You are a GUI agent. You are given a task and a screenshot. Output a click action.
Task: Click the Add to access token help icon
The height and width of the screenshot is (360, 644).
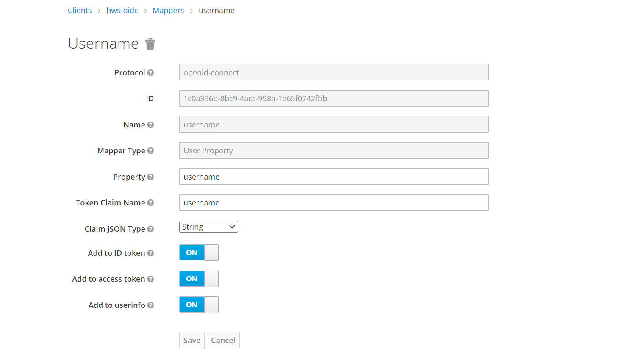[150, 279]
